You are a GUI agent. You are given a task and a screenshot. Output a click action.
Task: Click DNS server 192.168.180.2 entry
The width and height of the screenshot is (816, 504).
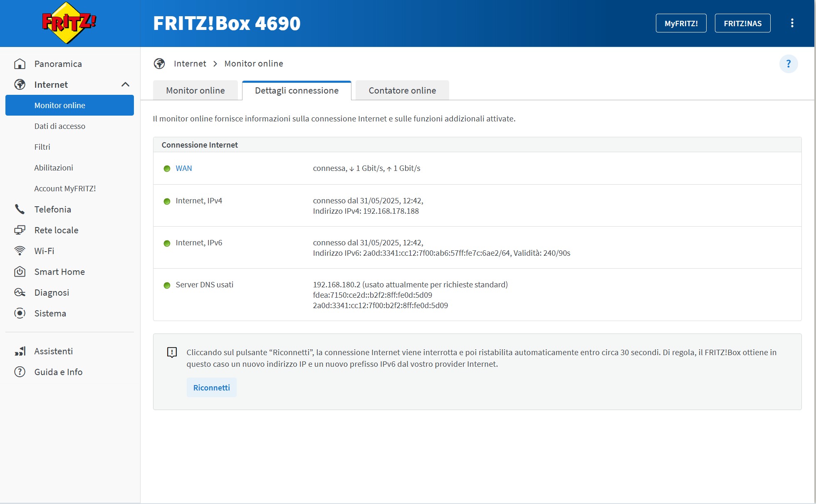point(410,284)
